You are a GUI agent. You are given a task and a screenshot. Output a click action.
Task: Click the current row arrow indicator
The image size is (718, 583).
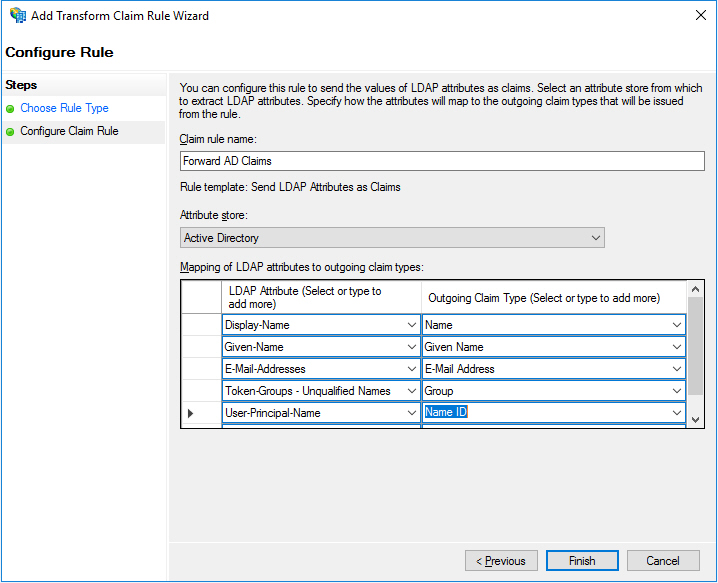pyautogui.click(x=191, y=413)
